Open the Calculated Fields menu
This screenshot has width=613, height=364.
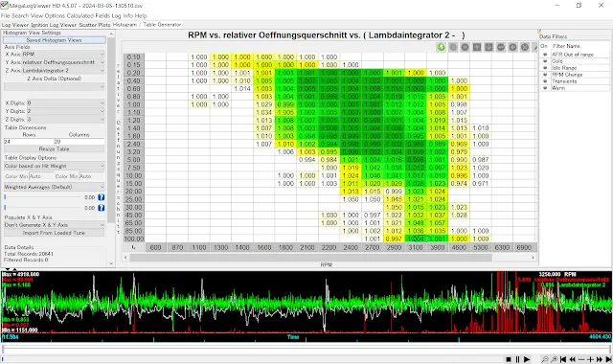point(88,16)
